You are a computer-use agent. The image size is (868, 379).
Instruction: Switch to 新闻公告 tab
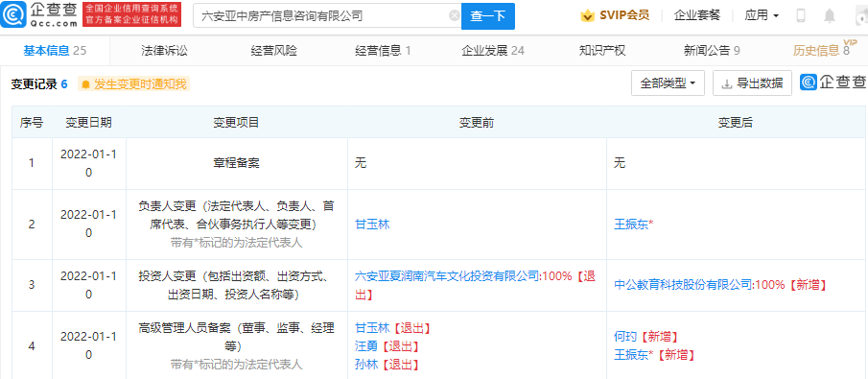[x=712, y=51]
